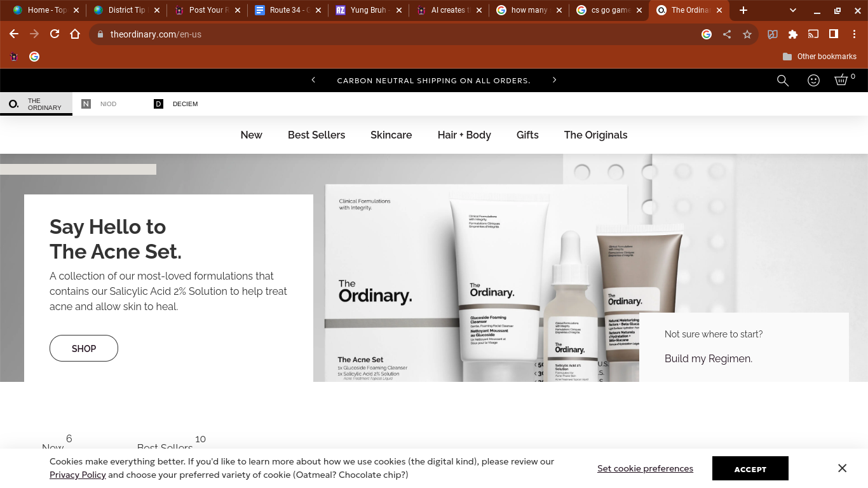Open Set cookie preferences link
Viewport: 868px width, 488px height.
pyautogui.click(x=645, y=468)
